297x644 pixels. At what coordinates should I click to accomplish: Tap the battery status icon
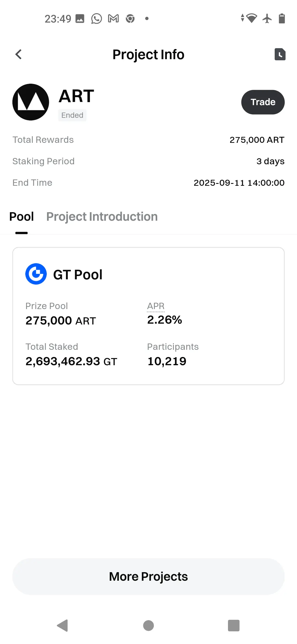point(282,19)
